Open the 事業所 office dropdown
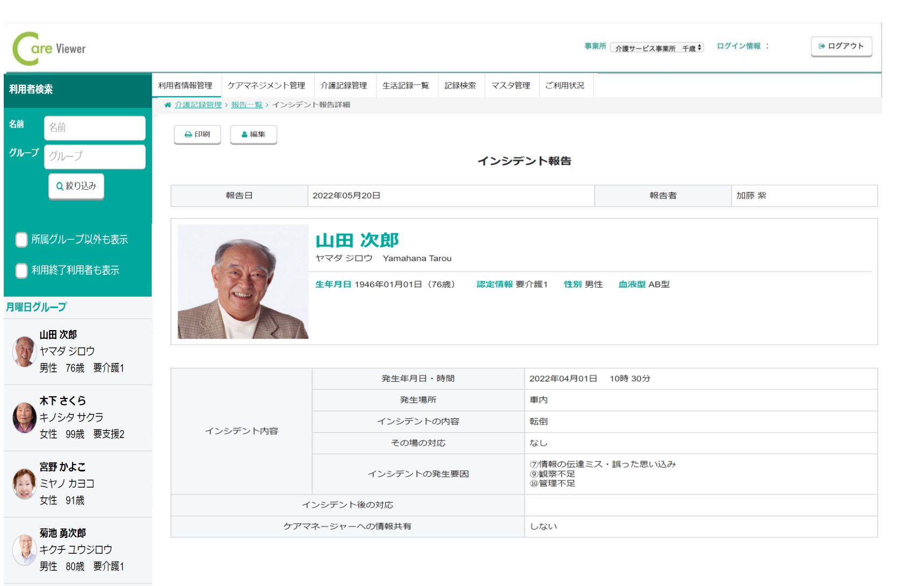Viewport: 924px width, 586px height. click(657, 48)
